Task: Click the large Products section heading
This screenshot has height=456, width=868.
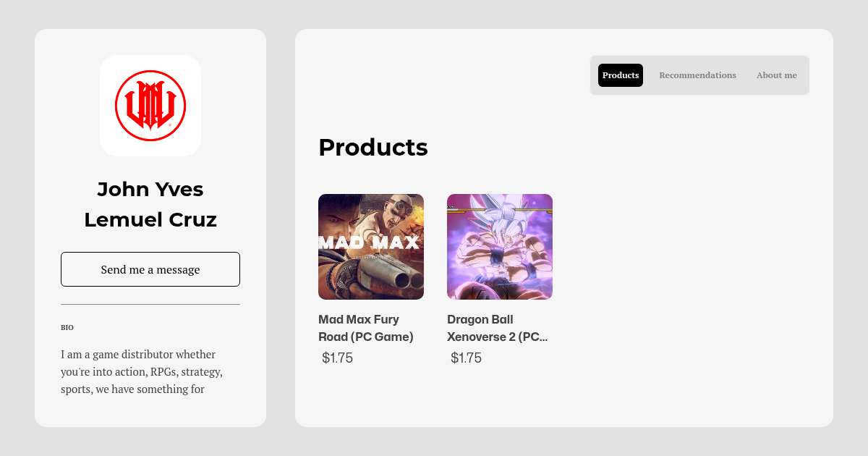Action: point(373,148)
